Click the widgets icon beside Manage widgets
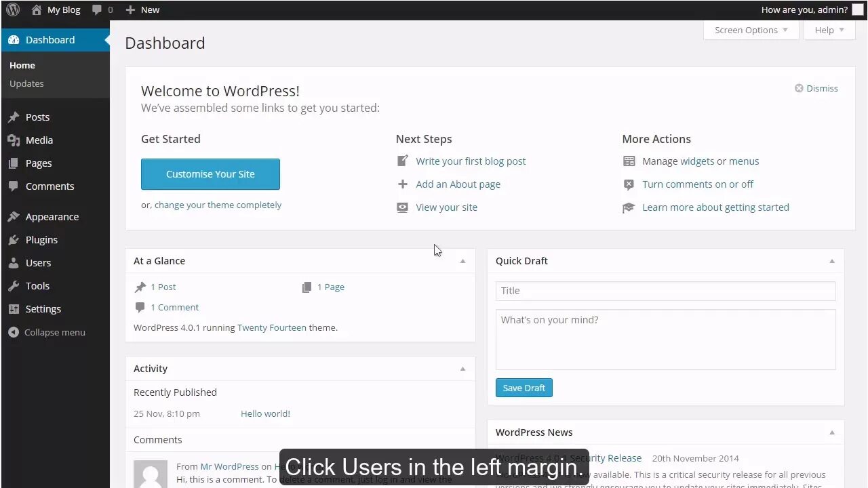This screenshot has height=488, width=868. (629, 161)
